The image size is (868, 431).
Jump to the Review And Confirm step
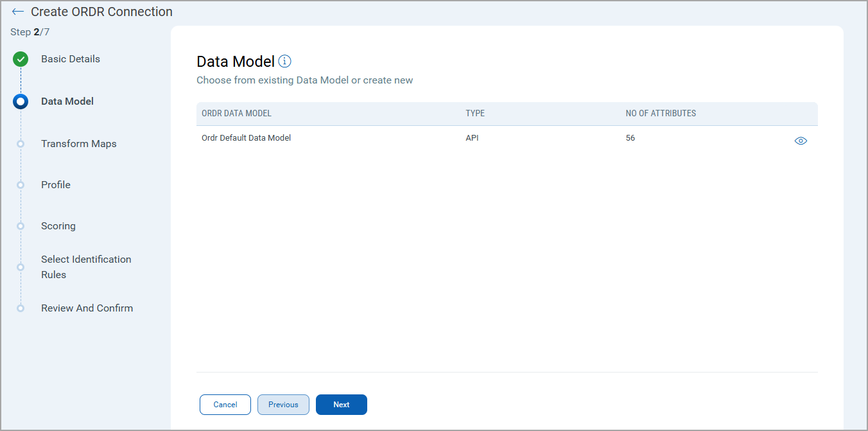[x=87, y=308]
